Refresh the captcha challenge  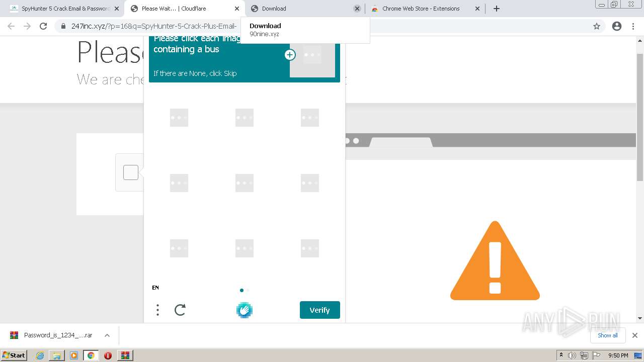[180, 310]
